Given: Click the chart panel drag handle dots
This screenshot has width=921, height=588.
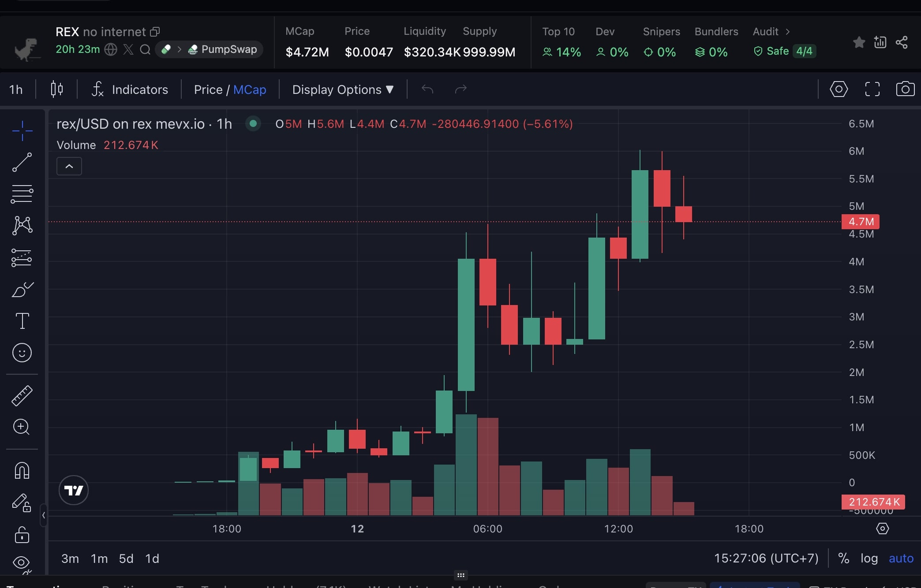Looking at the screenshot, I should [x=460, y=575].
